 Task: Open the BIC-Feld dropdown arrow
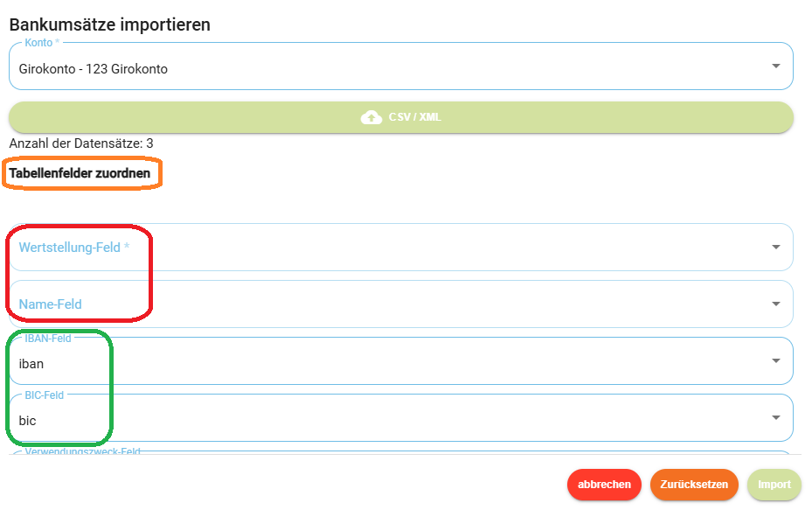tap(776, 417)
